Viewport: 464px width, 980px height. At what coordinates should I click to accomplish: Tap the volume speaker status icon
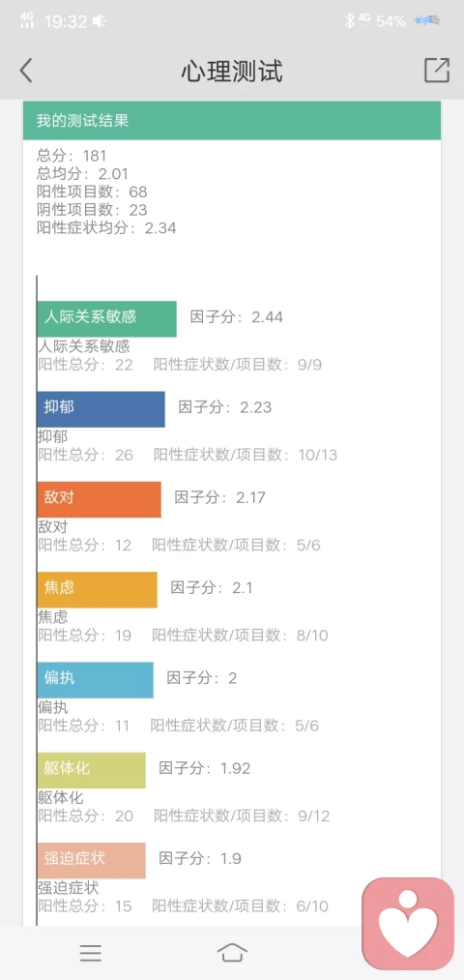100,21
